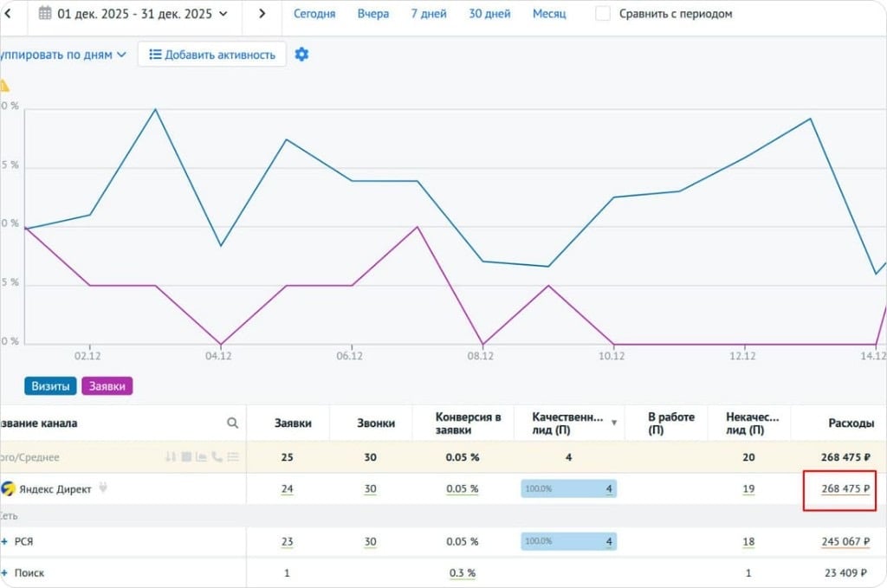Click Добавить активность button
Viewport: 887px width, 588px height.
[212, 55]
